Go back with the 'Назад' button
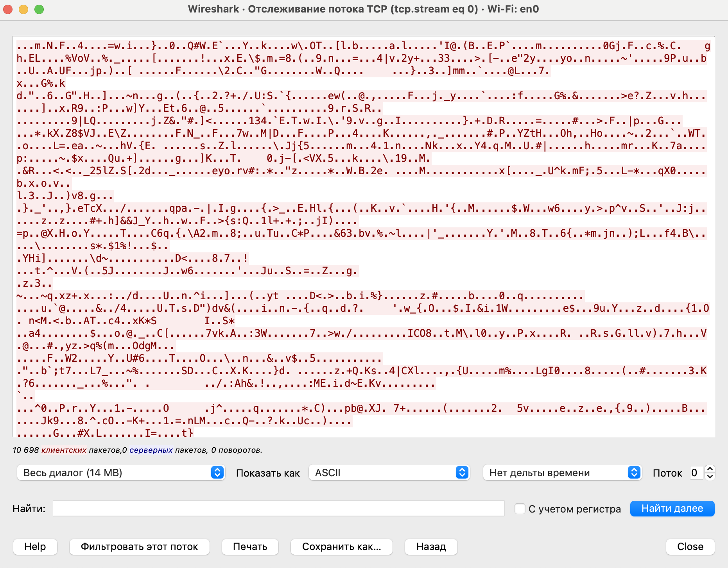The image size is (728, 568). [431, 547]
